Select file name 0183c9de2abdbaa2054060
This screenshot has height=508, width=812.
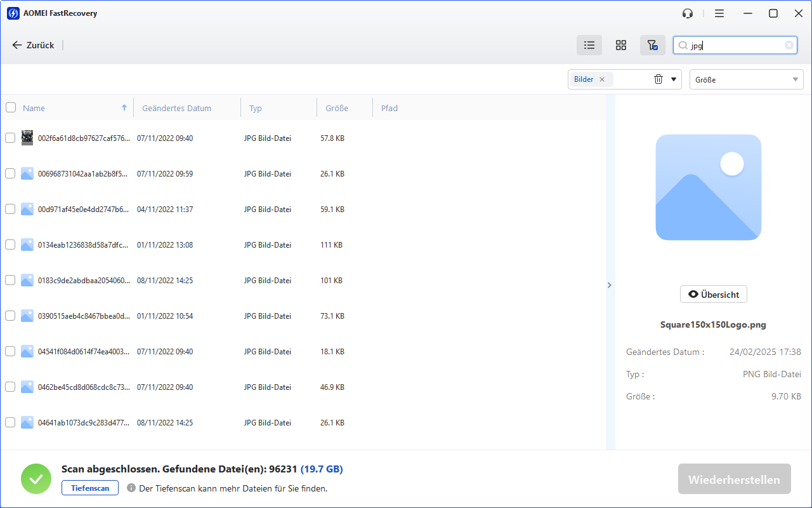point(84,280)
